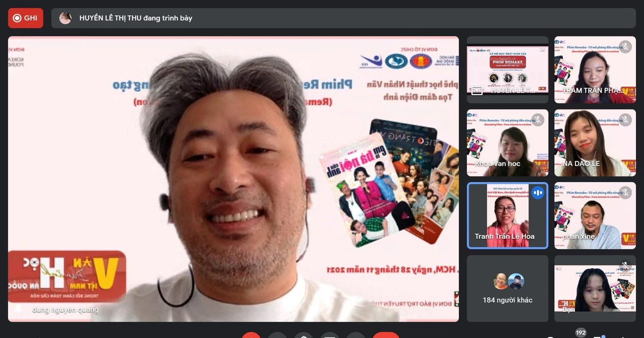Select the NA DAO LE video tile
This screenshot has height=338, width=644.
coord(595,143)
